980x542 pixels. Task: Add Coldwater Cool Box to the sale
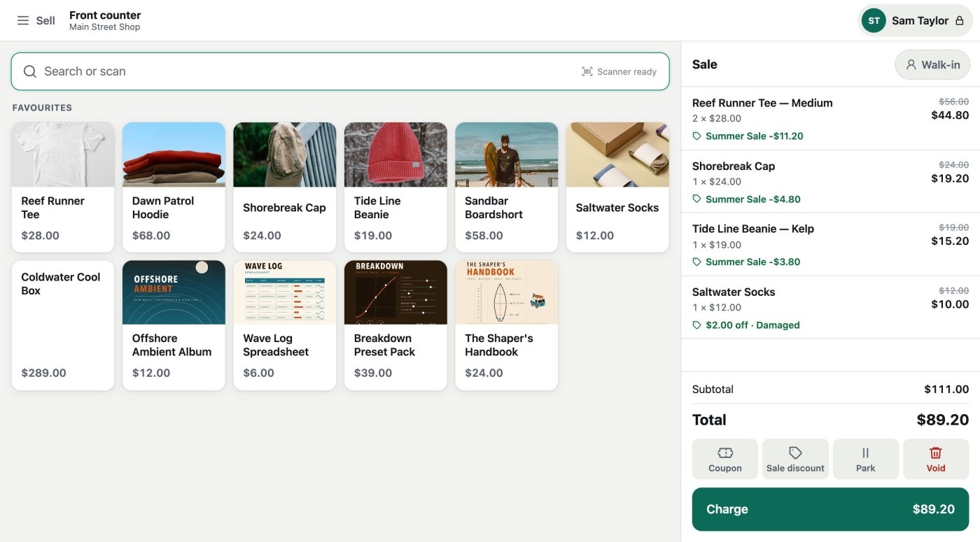(63, 325)
